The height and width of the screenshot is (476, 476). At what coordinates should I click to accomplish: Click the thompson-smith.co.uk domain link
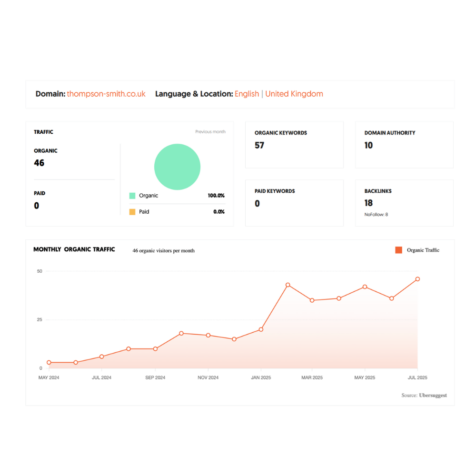pyautogui.click(x=106, y=94)
